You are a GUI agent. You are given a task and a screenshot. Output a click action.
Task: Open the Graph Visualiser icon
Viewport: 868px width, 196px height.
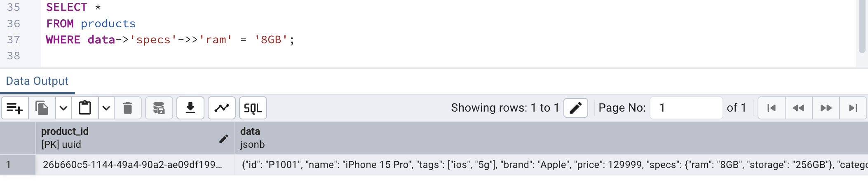221,108
